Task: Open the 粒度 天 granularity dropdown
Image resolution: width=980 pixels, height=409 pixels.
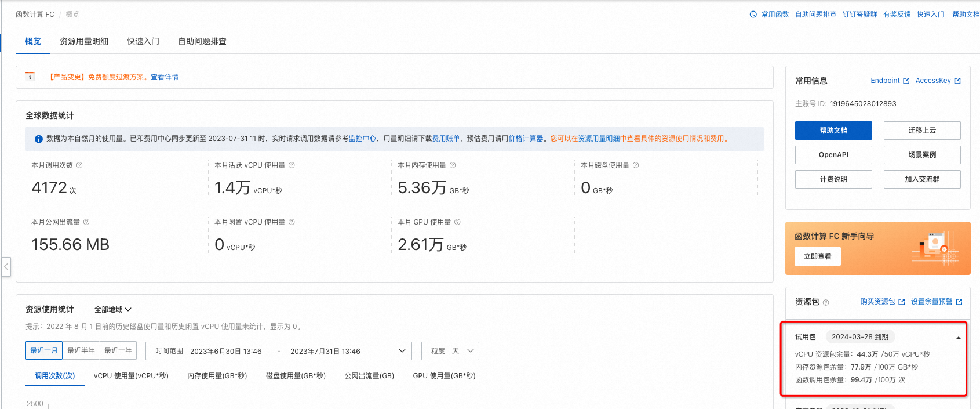Action: [450, 351]
